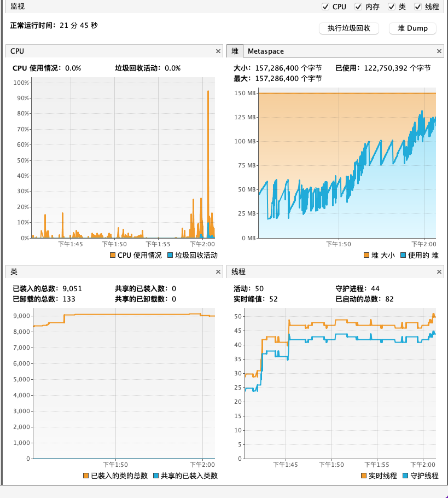Click the uptime text 21 分 45 秒
448x498 pixels.
[79, 25]
